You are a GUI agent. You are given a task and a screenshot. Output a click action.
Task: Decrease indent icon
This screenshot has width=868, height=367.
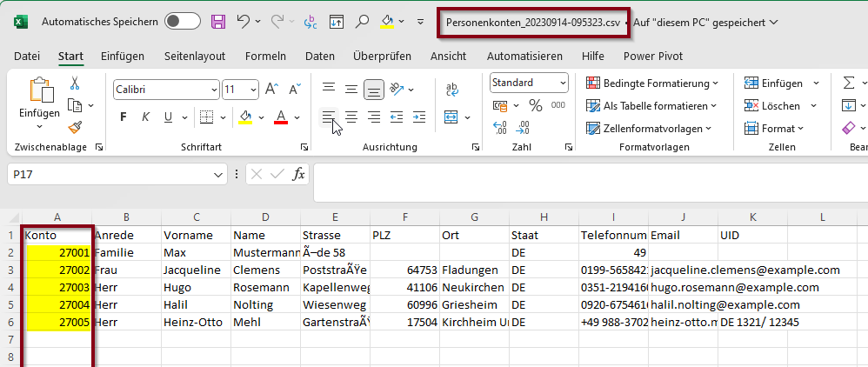point(397,117)
